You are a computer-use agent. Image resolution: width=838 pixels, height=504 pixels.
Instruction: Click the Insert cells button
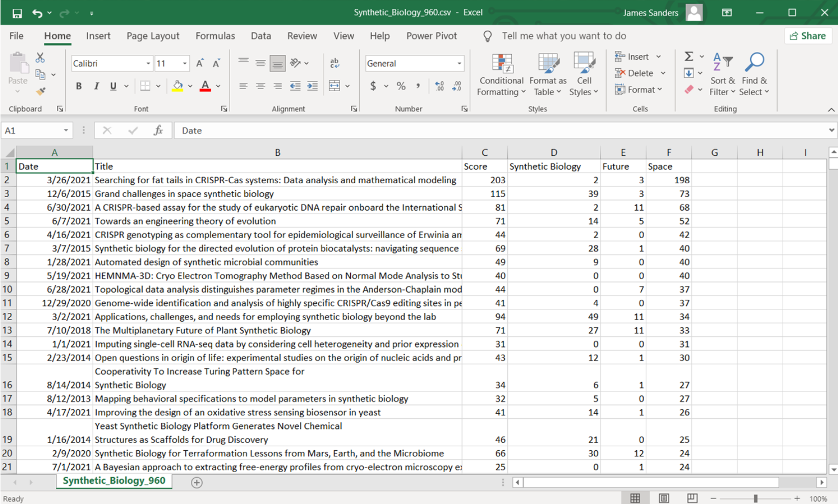point(638,57)
